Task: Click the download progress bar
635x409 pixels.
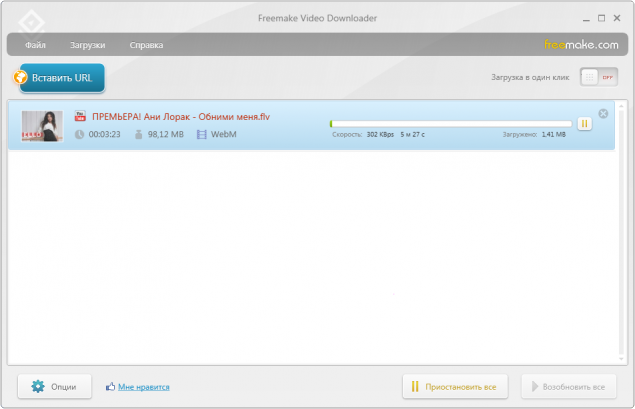Action: 451,124
